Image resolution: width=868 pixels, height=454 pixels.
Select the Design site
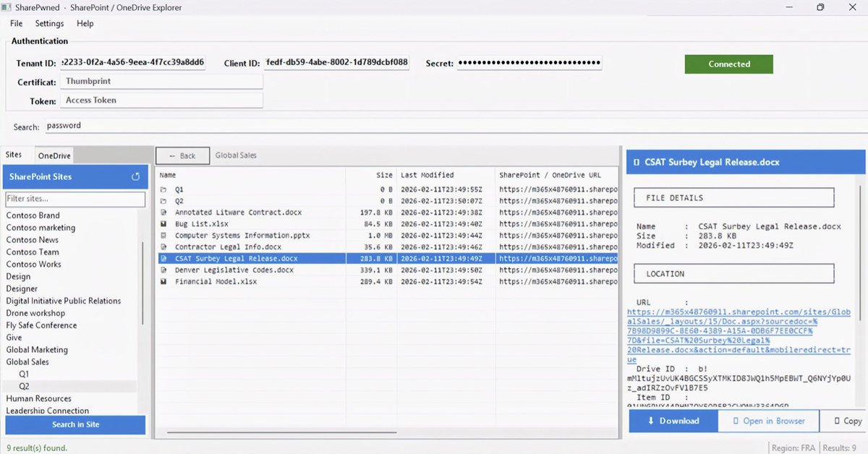(x=18, y=277)
